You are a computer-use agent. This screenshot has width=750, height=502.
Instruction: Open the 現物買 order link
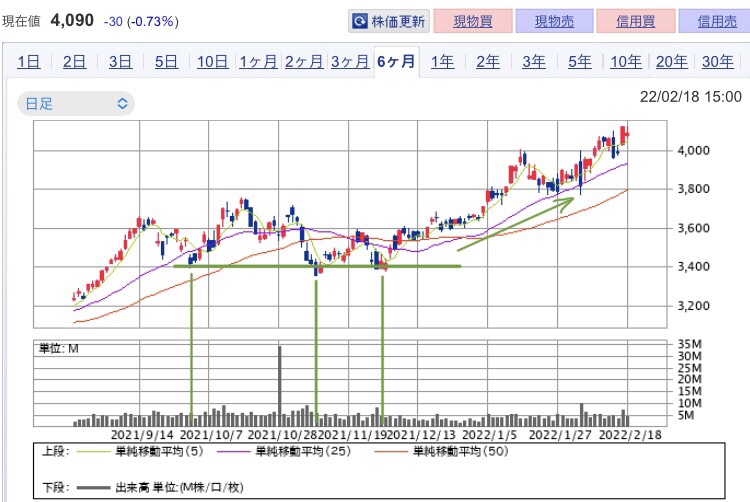(x=473, y=22)
